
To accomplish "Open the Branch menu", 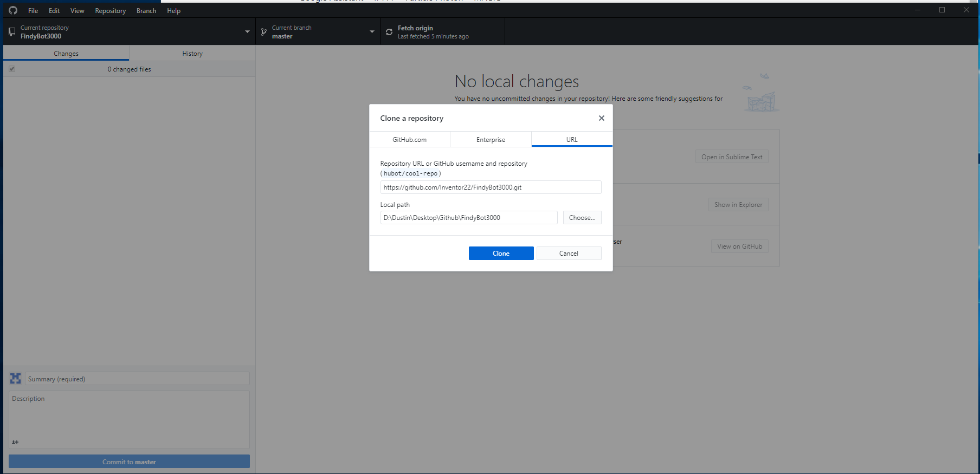I will point(146,10).
